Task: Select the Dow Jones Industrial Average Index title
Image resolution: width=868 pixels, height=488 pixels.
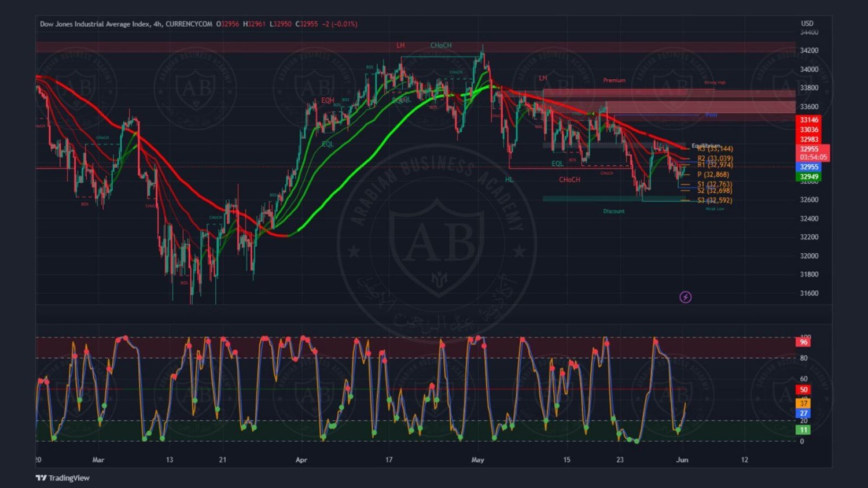Action: click(95, 24)
